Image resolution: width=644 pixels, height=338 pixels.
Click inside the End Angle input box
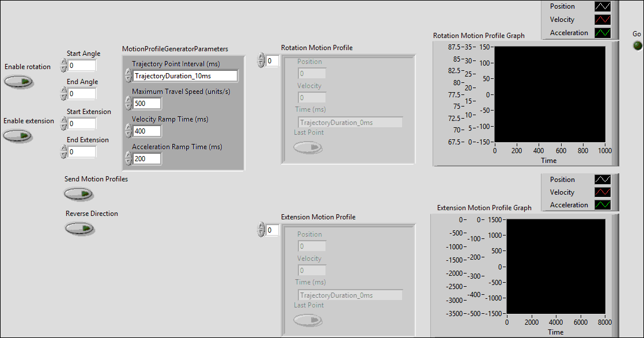[x=82, y=93]
